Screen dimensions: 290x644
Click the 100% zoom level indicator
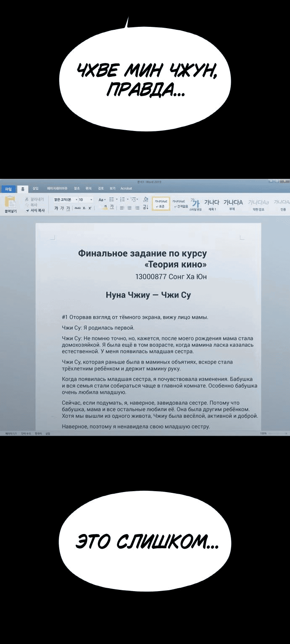tap(263, 433)
